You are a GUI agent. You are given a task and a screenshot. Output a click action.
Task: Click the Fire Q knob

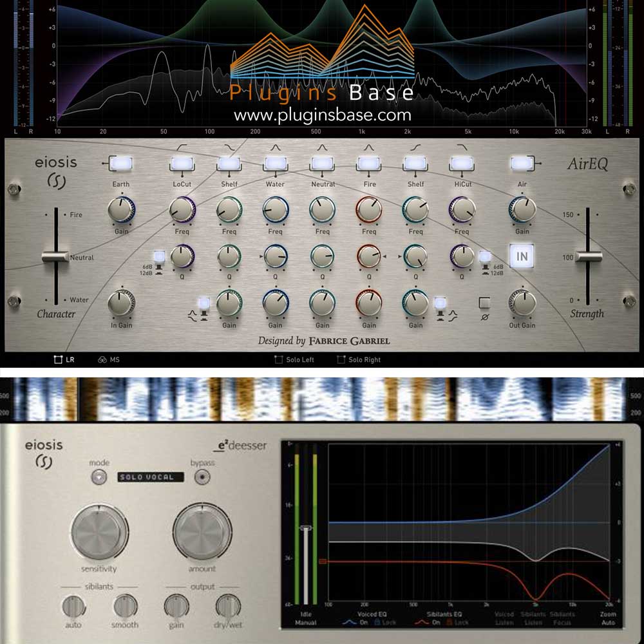click(x=369, y=256)
